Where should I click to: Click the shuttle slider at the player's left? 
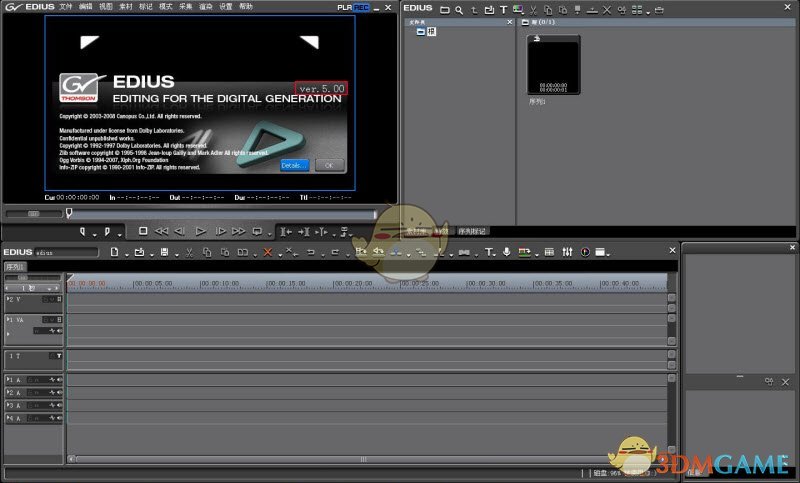pyautogui.click(x=34, y=214)
